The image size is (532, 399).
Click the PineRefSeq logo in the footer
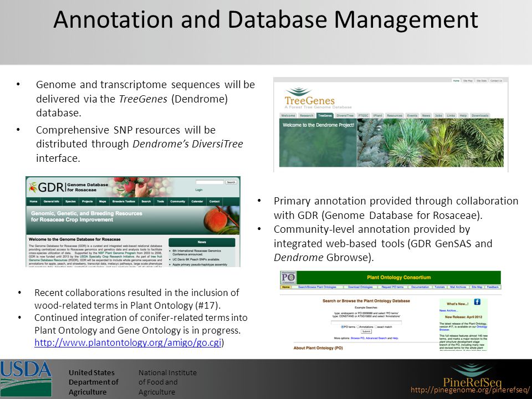point(472,376)
